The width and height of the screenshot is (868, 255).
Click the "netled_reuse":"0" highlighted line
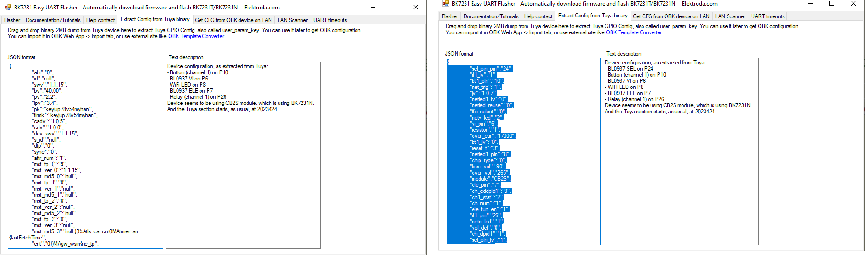492,105
